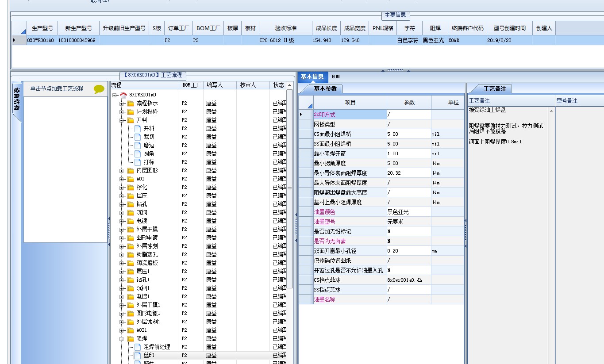This screenshot has width=604, height=364.
Task: Click the 工艺备注 text box scroll-up arrow
Action: [551, 111]
